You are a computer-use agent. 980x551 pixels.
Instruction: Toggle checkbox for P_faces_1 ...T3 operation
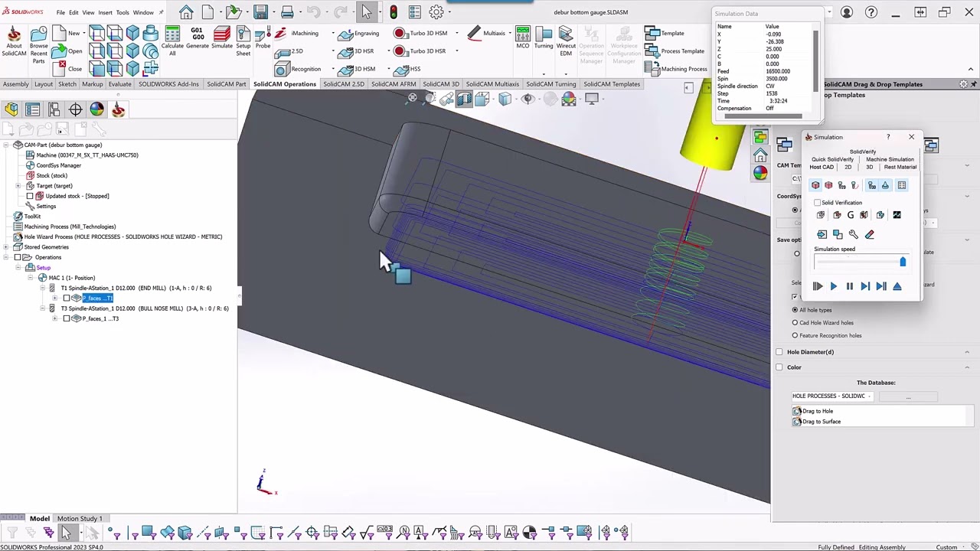(x=67, y=318)
